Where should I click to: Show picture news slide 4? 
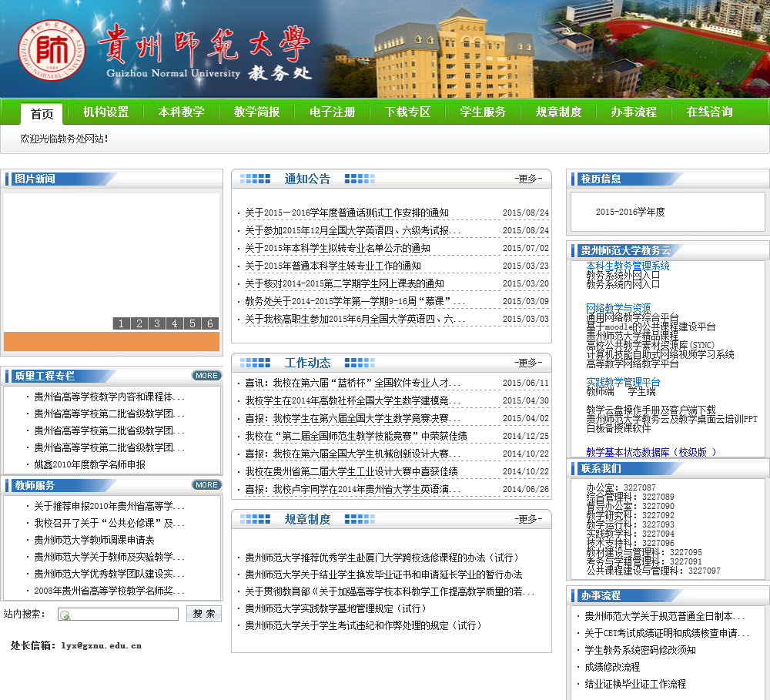click(174, 323)
